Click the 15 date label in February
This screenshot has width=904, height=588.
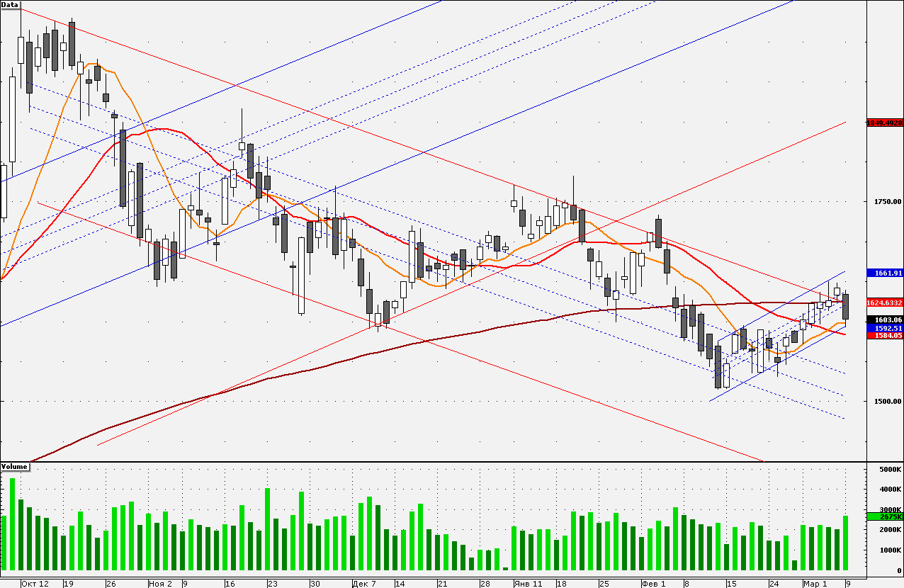(730, 584)
